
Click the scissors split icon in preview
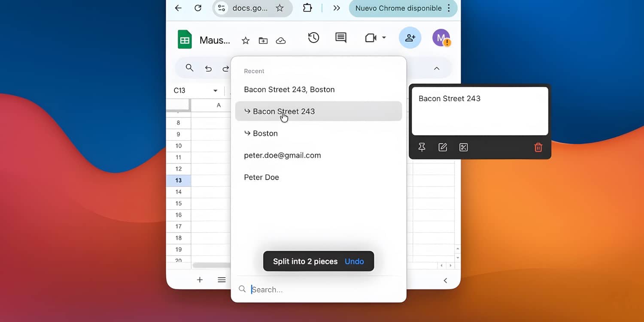(463, 147)
